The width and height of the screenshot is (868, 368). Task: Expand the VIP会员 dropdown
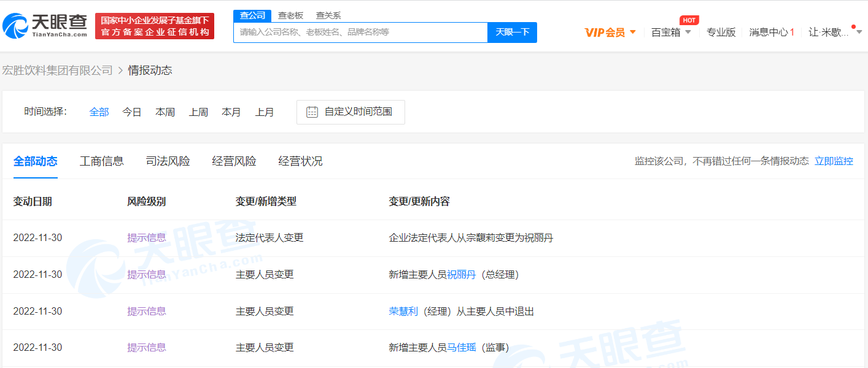[632, 33]
